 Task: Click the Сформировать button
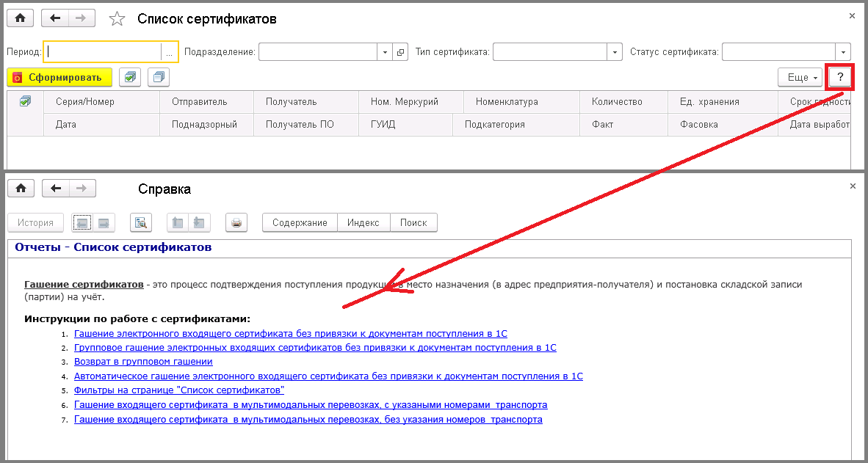coord(59,78)
